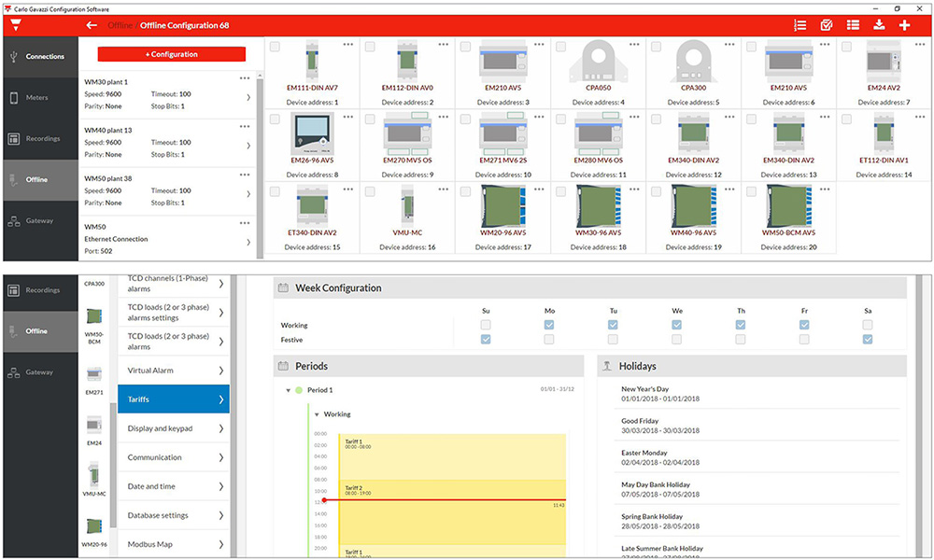Collapse the Working schedule section arrow

coord(316,414)
